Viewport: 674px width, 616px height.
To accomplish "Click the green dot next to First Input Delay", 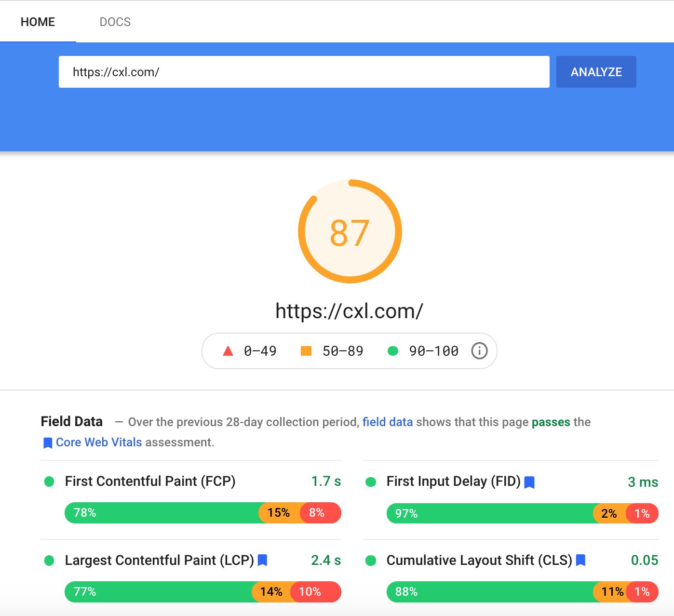I will (371, 482).
